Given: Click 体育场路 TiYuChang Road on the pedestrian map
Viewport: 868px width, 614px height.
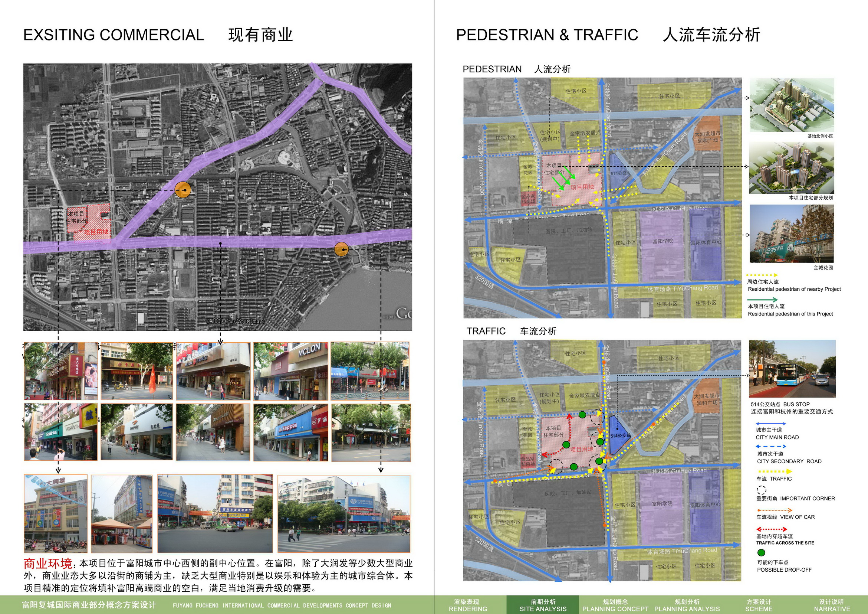Looking at the screenshot, I should pyautogui.click(x=683, y=288).
